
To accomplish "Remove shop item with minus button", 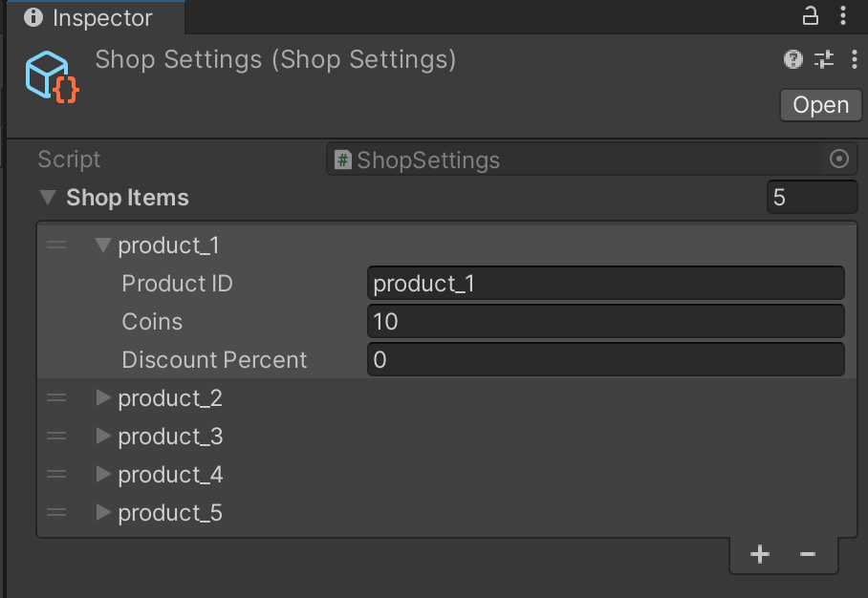I will (808, 555).
